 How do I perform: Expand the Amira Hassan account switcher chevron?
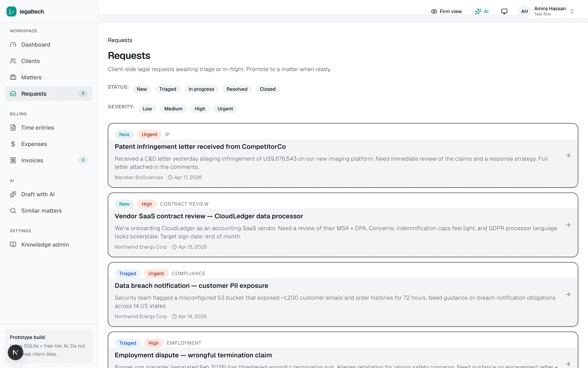click(572, 11)
